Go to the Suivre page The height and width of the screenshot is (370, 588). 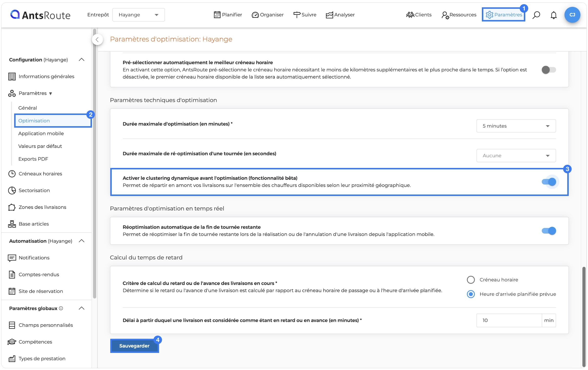coord(304,15)
